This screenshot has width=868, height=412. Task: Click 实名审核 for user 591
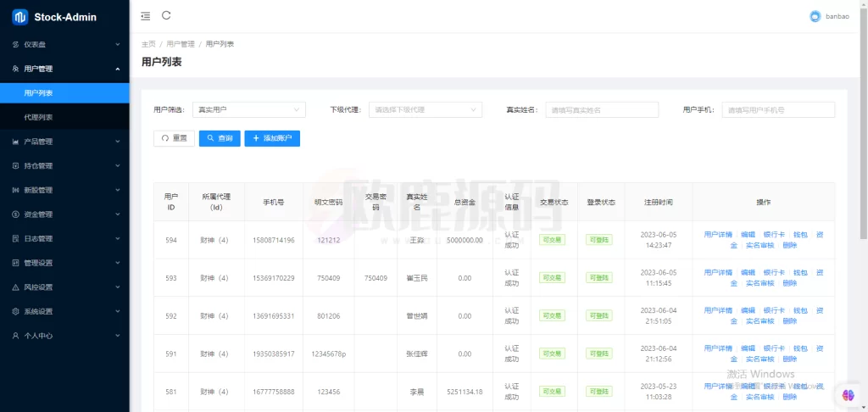coord(760,359)
